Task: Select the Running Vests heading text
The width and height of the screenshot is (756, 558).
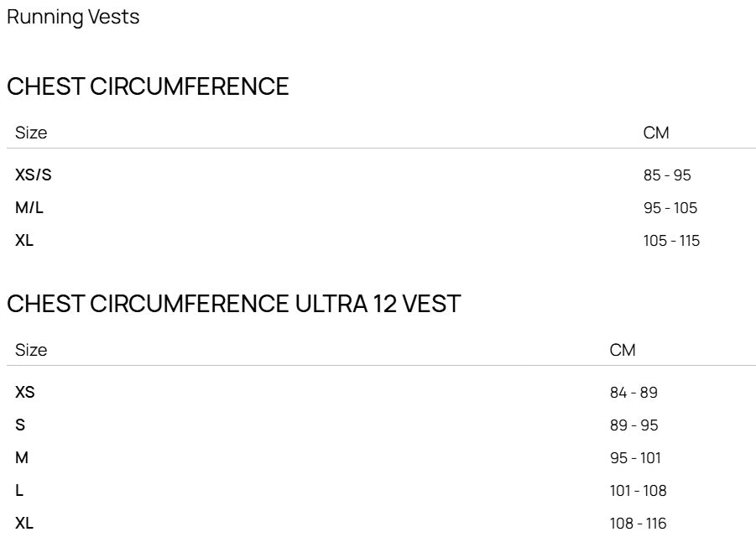Action: [x=73, y=18]
